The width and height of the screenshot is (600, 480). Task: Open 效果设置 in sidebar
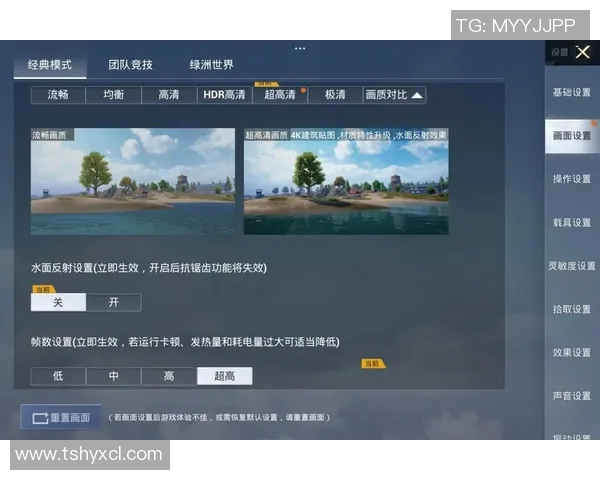tap(572, 353)
